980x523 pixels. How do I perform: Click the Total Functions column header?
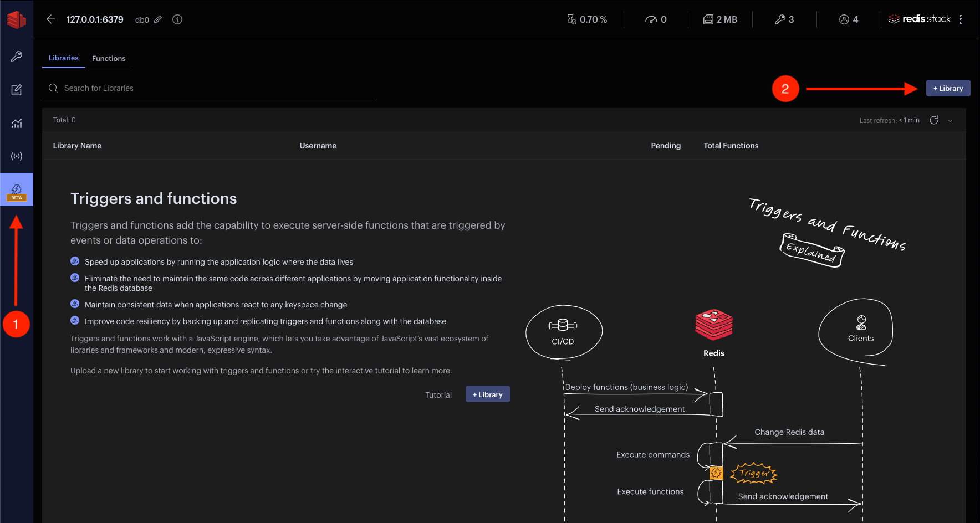[731, 146]
